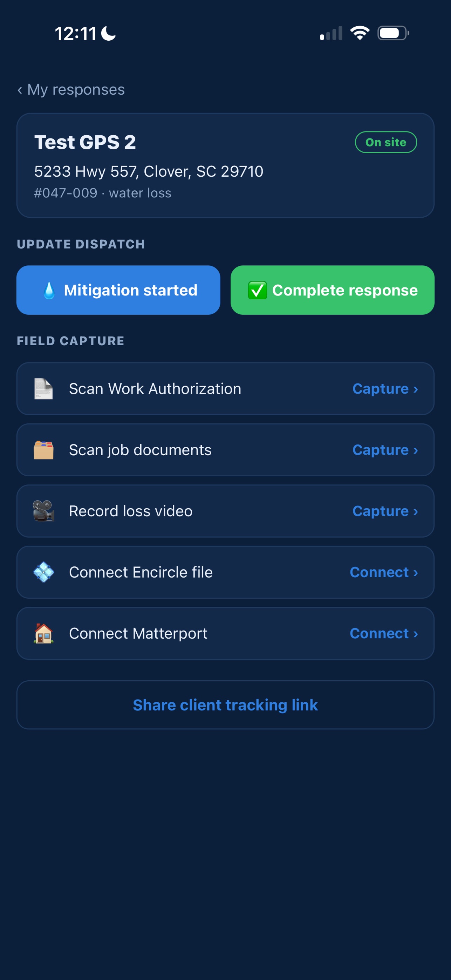The height and width of the screenshot is (980, 451).
Task: Tap the Complete response button
Action: [x=332, y=290]
